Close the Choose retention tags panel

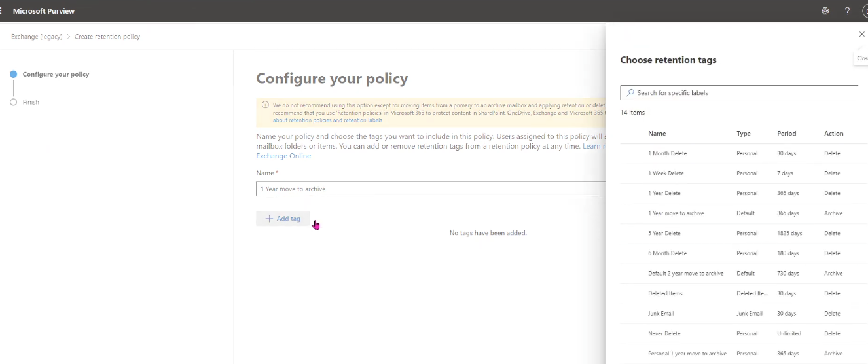click(x=861, y=35)
